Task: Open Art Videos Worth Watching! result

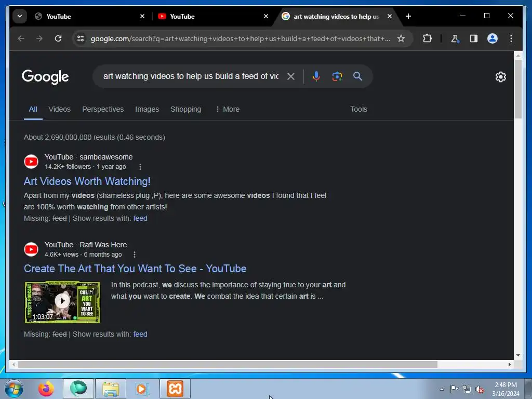Action: pos(87,181)
